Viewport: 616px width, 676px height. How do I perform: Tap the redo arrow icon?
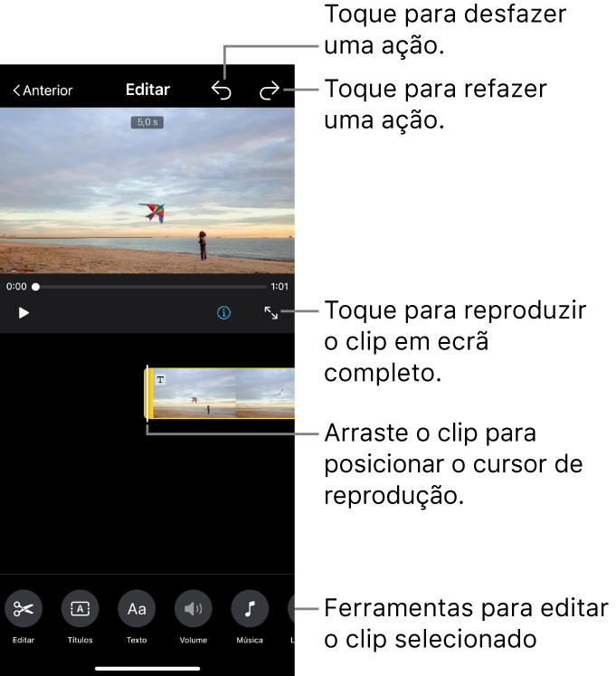point(270,90)
